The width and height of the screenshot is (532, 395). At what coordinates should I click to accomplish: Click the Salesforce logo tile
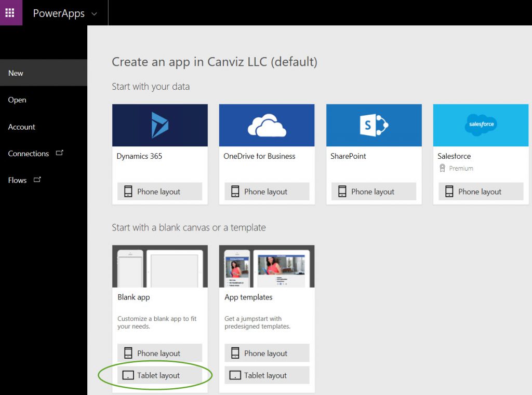click(x=481, y=125)
